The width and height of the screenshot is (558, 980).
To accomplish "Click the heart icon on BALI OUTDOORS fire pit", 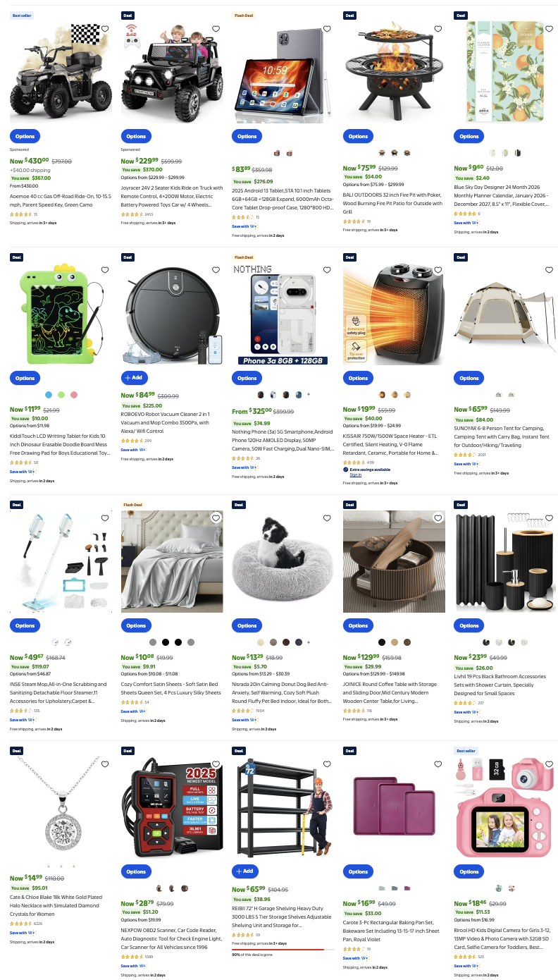I will pyautogui.click(x=438, y=29).
